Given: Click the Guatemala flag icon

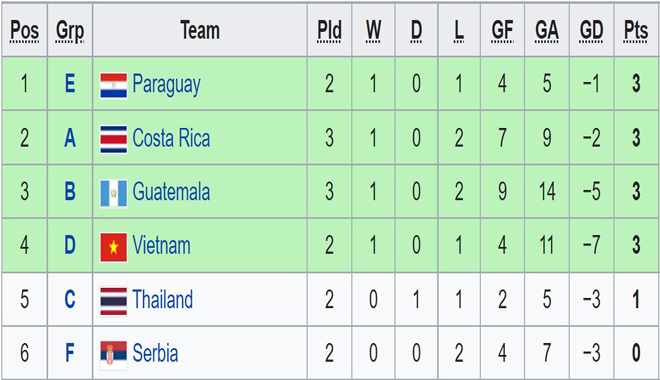Looking at the screenshot, I should [114, 193].
